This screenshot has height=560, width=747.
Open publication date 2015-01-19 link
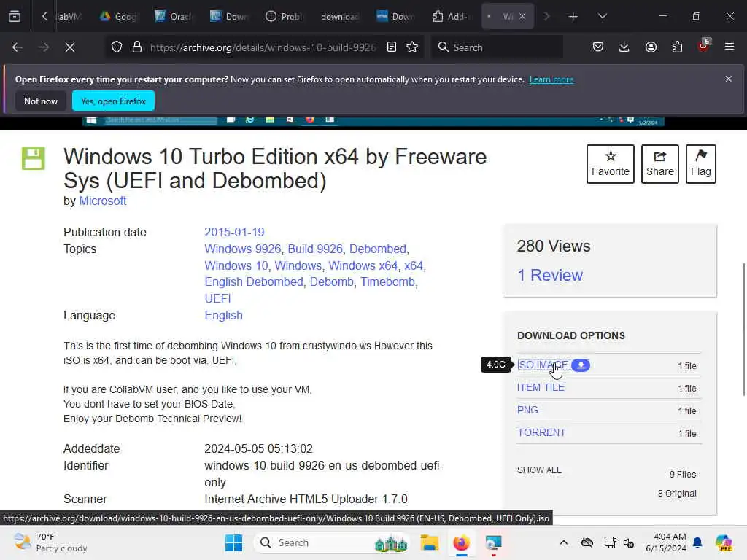[x=234, y=232]
